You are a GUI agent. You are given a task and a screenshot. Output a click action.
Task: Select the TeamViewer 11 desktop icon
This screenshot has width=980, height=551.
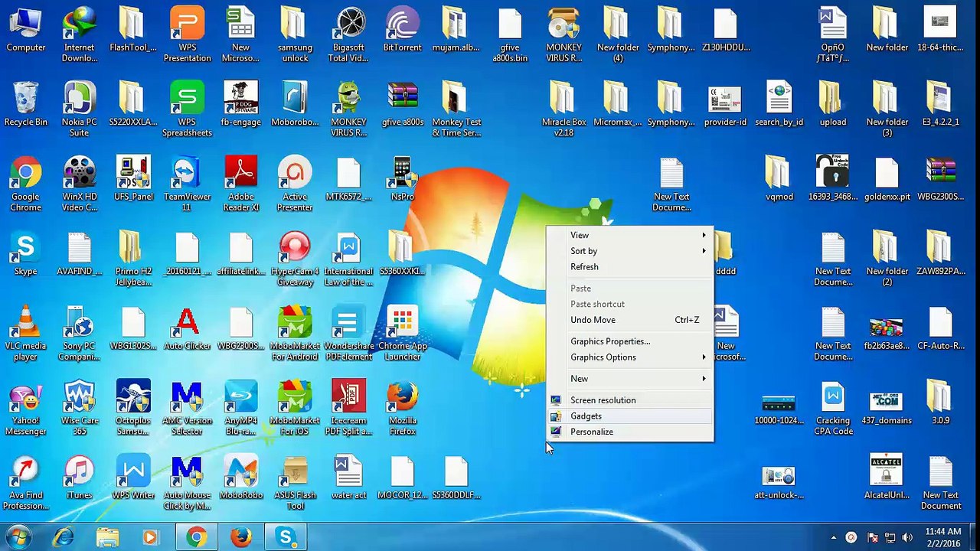click(187, 184)
